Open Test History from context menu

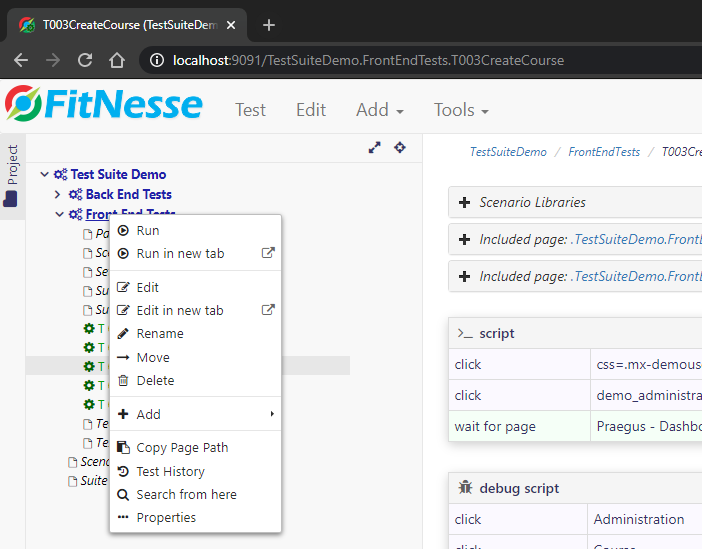(195, 471)
